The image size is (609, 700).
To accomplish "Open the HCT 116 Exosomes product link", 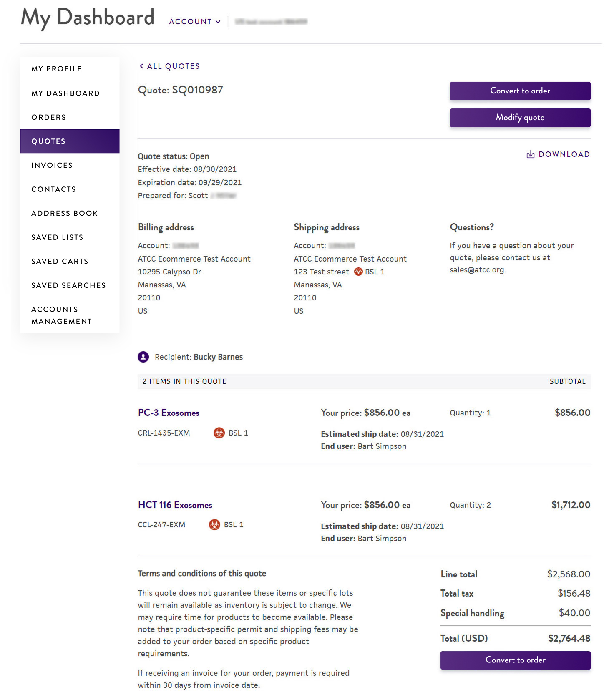I will 175,505.
